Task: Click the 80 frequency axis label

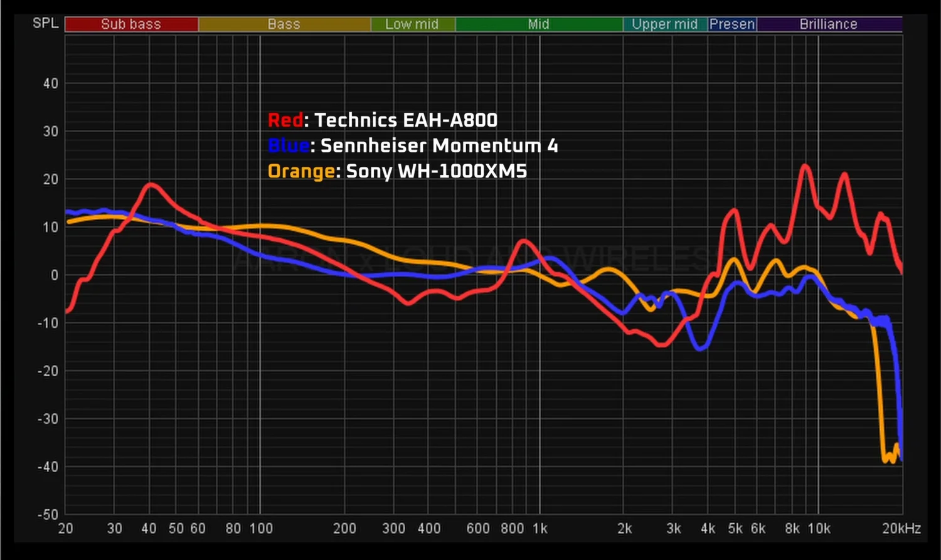Action: [233, 529]
